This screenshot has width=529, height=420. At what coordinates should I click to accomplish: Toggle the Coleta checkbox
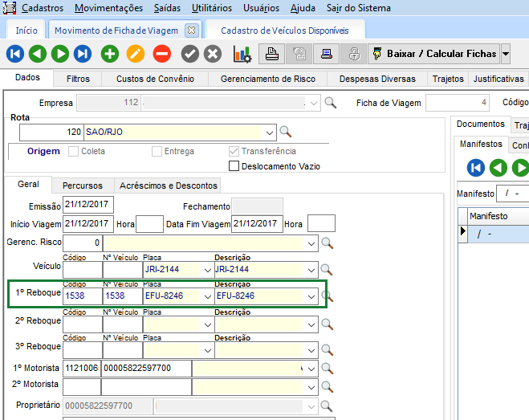(x=74, y=151)
